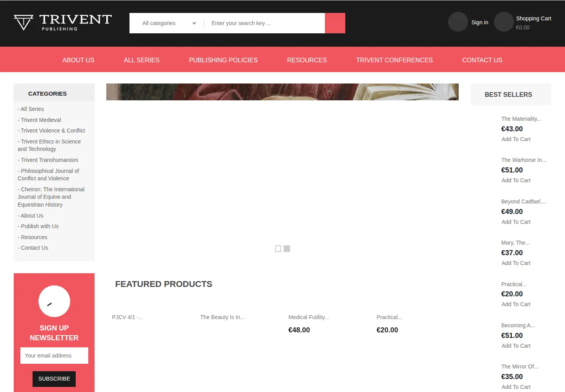Click the Trivent Publishing logo
This screenshot has width=565, height=392.
63,23
